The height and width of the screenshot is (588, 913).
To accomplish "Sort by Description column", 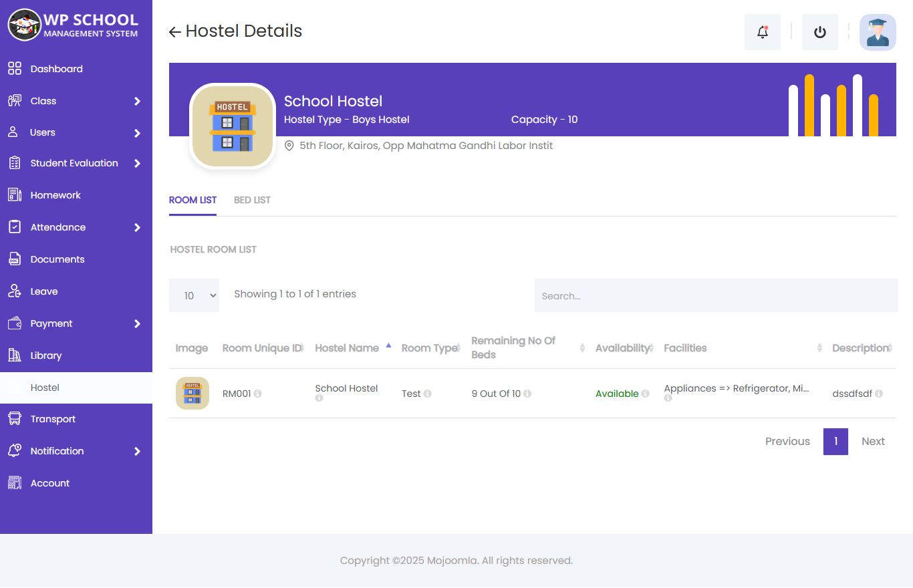I will [x=861, y=347].
